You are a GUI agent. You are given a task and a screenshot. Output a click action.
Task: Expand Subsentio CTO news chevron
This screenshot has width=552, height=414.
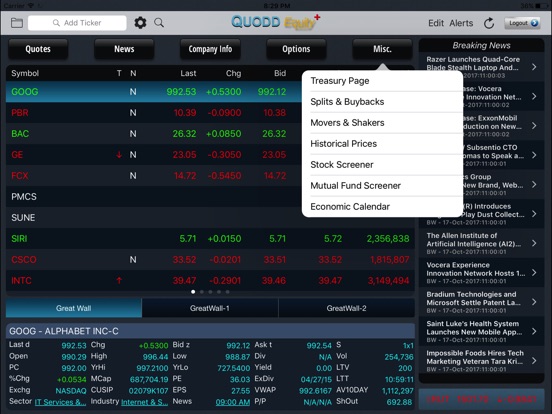click(534, 155)
